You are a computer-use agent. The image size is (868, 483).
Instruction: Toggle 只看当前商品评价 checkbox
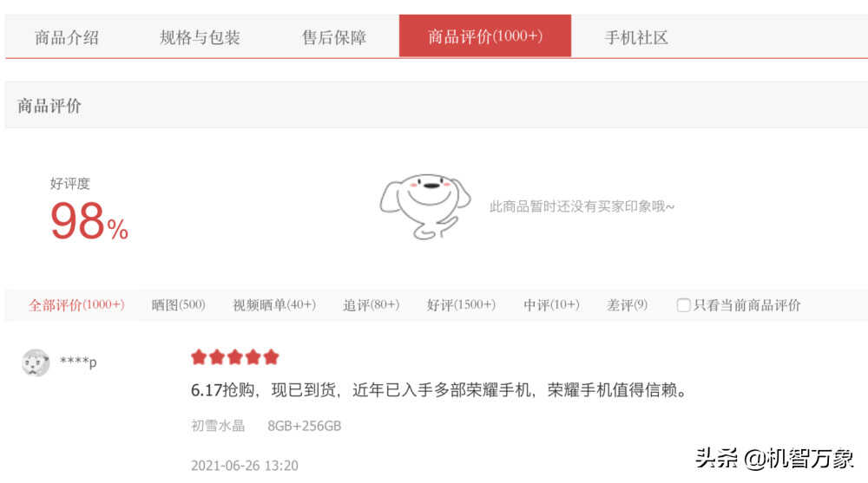[x=684, y=305]
